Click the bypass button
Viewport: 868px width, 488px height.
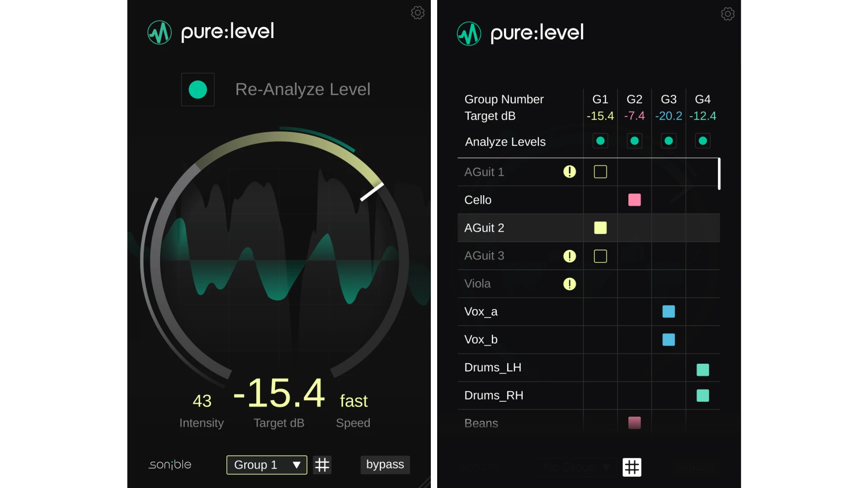(385, 465)
